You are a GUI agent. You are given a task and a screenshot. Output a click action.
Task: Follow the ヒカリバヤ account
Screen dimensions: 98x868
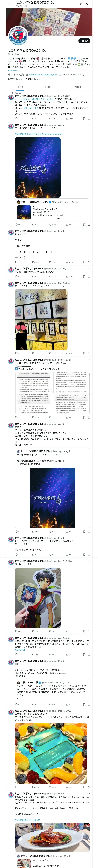point(84,41)
